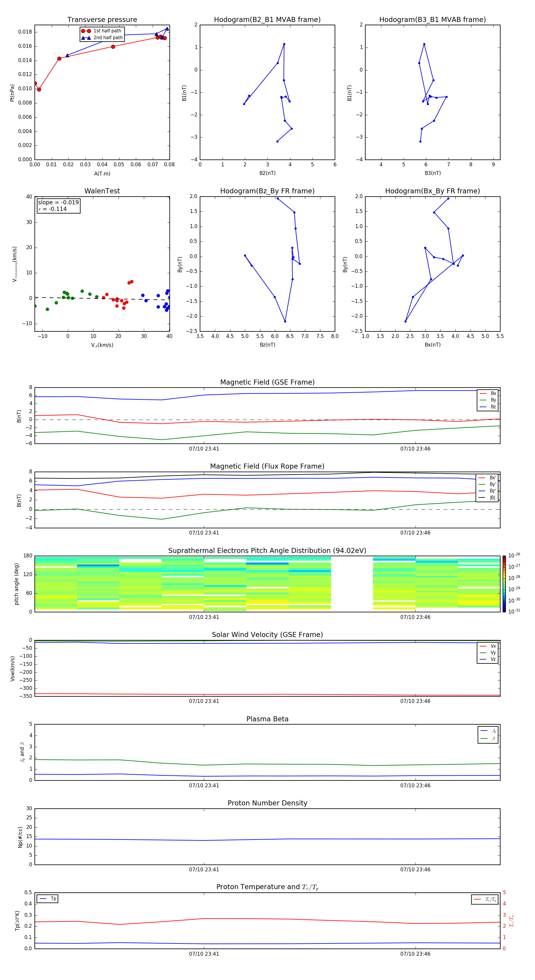
Task: Click the red Te/Tp right axis label
Action: point(512,921)
